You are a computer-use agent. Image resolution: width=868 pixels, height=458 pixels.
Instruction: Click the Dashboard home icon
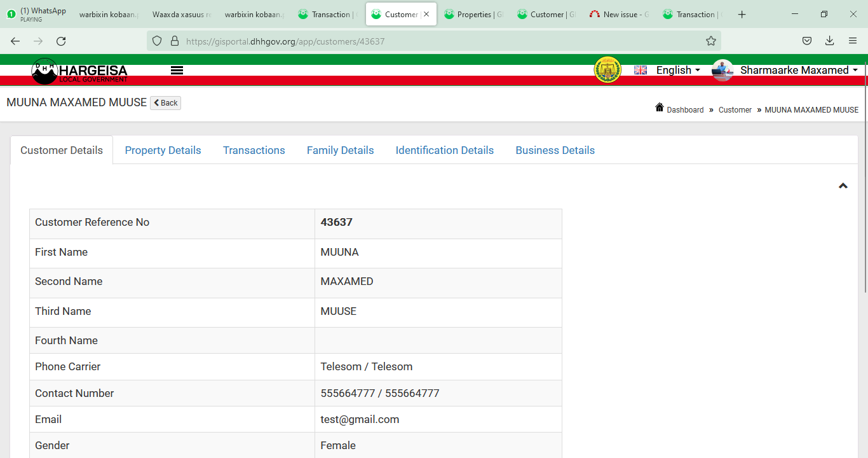coord(660,108)
